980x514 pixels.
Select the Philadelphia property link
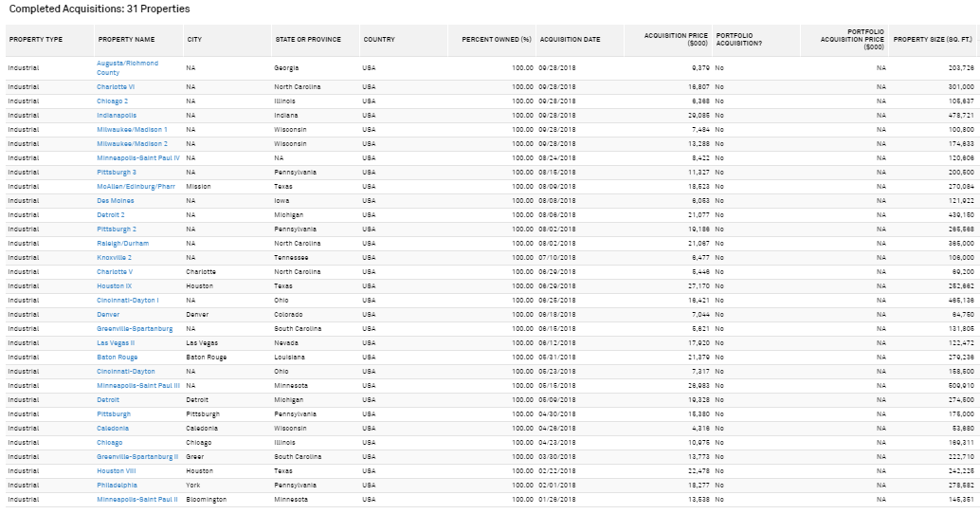[x=117, y=486]
